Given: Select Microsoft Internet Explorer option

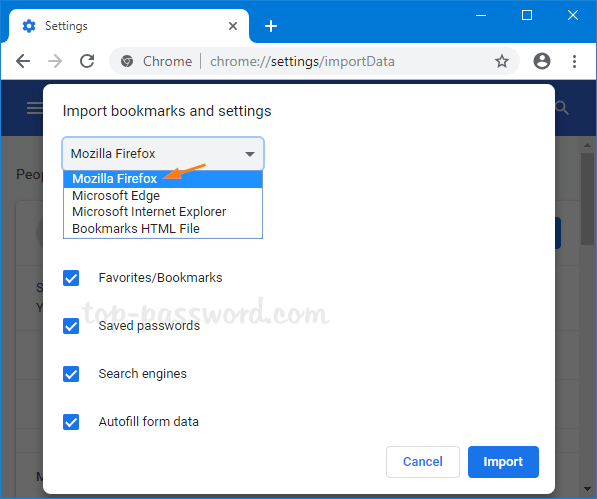Looking at the screenshot, I should tap(163, 212).
